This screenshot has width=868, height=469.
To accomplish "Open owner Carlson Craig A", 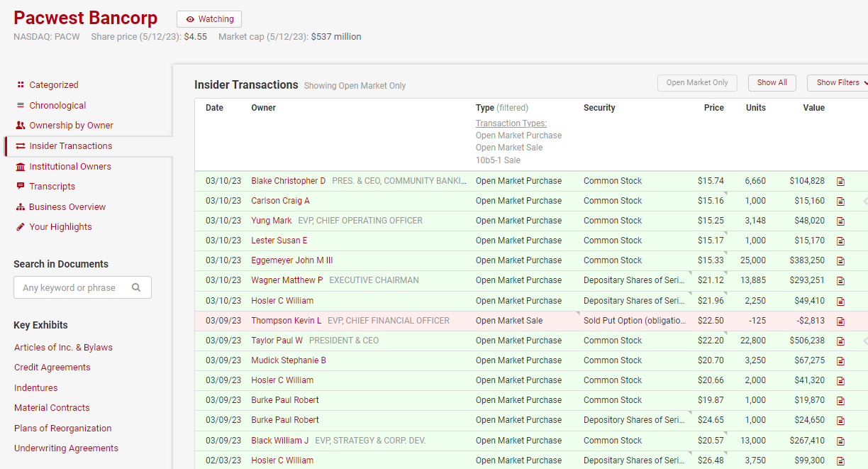I will tap(280, 201).
